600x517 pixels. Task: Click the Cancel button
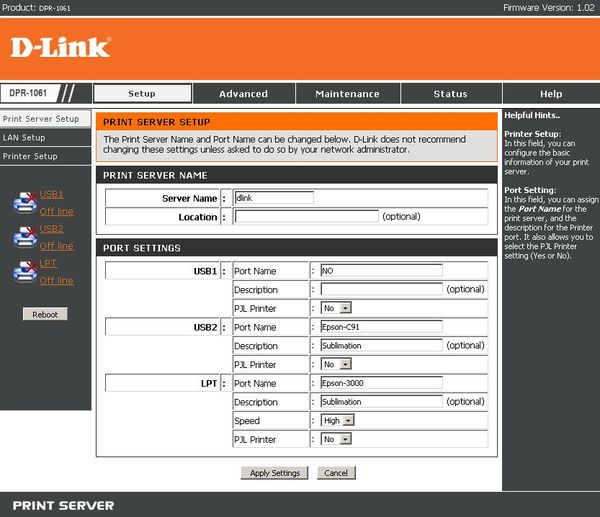[x=336, y=473]
